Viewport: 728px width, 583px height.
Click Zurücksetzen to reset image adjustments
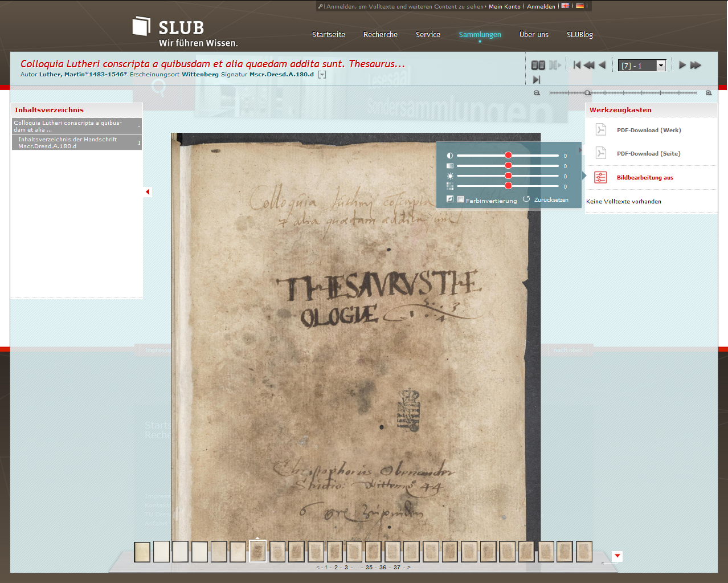pos(550,200)
